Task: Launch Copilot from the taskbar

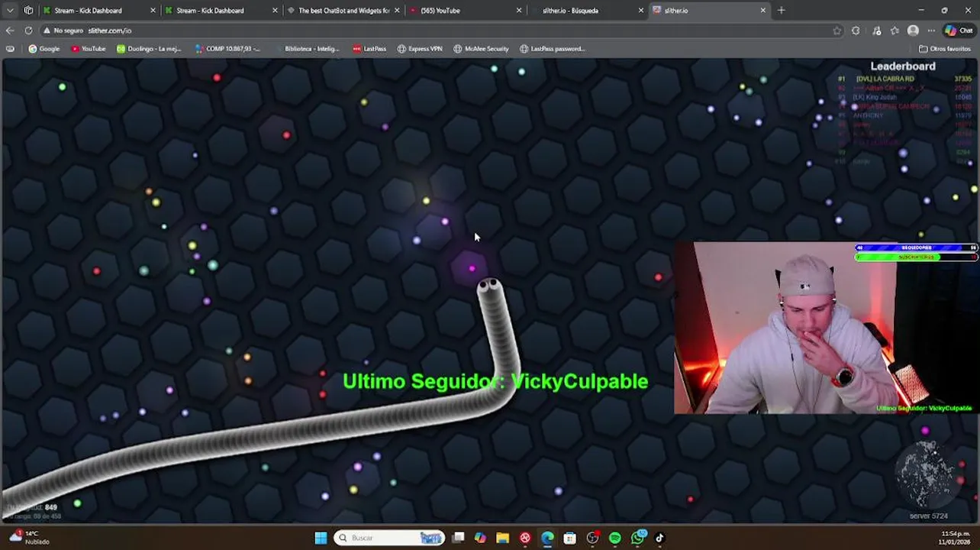Action: pyautogui.click(x=480, y=538)
